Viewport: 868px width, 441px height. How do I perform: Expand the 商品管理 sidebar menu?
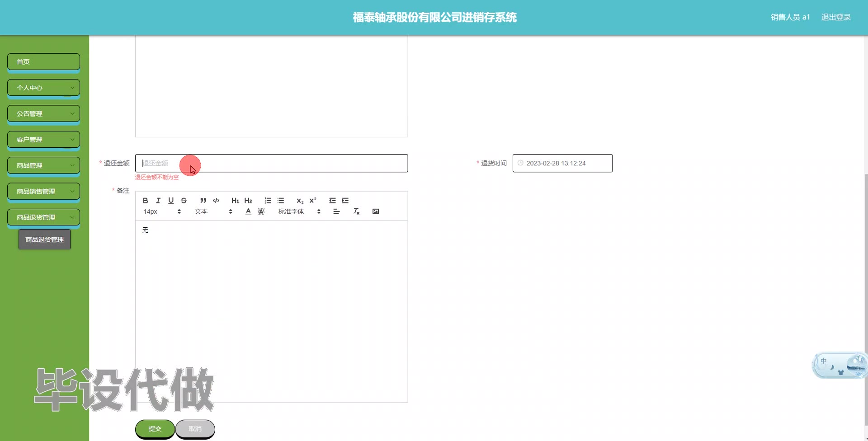pos(43,165)
